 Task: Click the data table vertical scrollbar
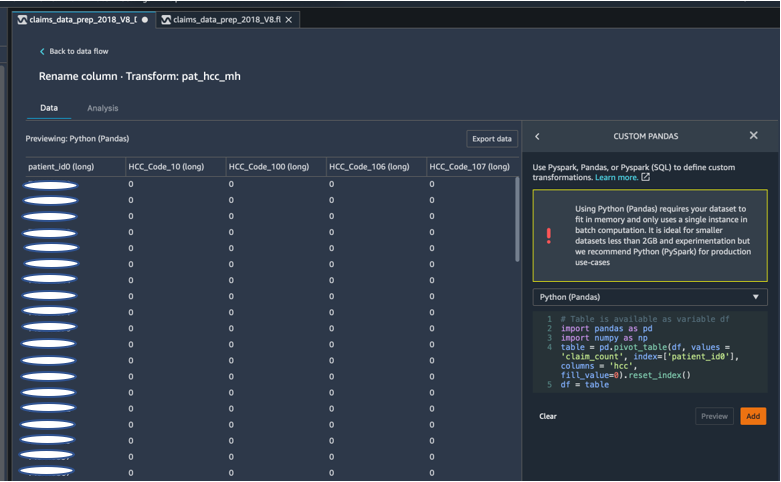point(516,220)
